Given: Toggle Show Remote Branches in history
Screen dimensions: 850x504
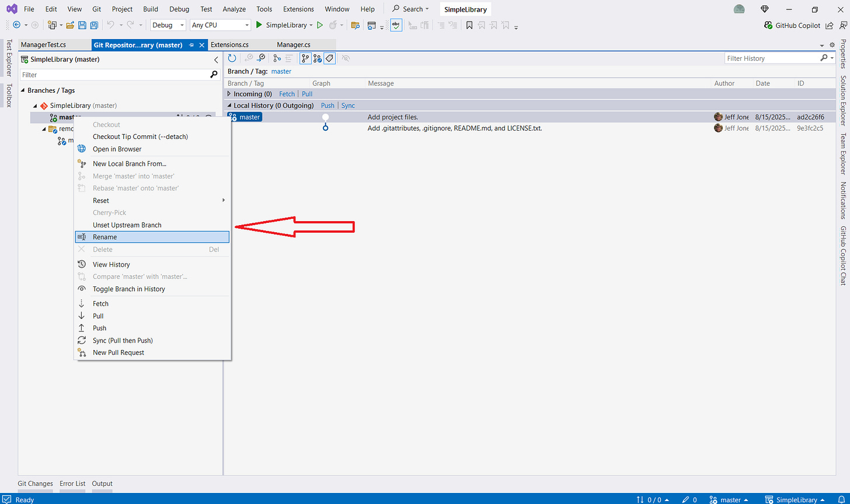Looking at the screenshot, I should click(317, 58).
